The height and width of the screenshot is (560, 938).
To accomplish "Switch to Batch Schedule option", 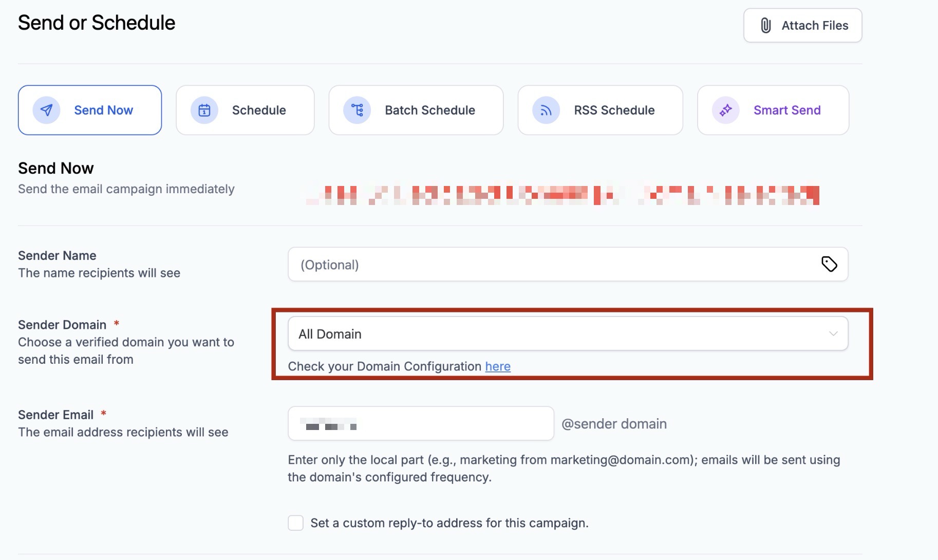I will tap(430, 110).
